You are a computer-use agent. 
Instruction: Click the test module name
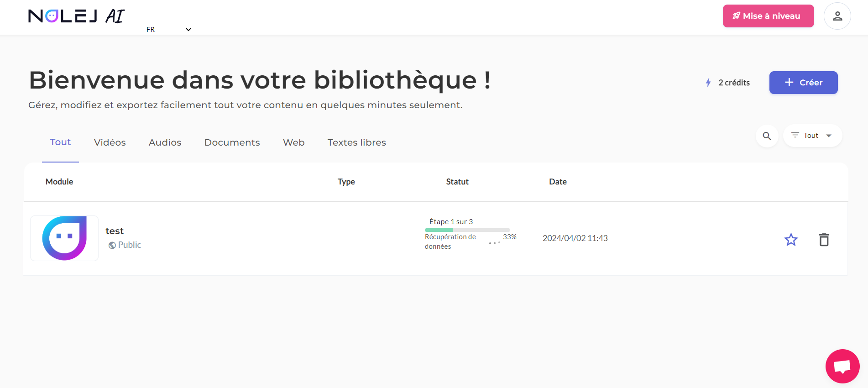pyautogui.click(x=115, y=231)
